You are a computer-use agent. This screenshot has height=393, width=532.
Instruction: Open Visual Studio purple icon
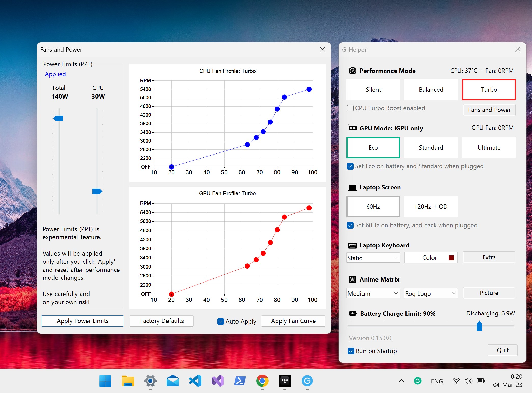tap(217, 381)
